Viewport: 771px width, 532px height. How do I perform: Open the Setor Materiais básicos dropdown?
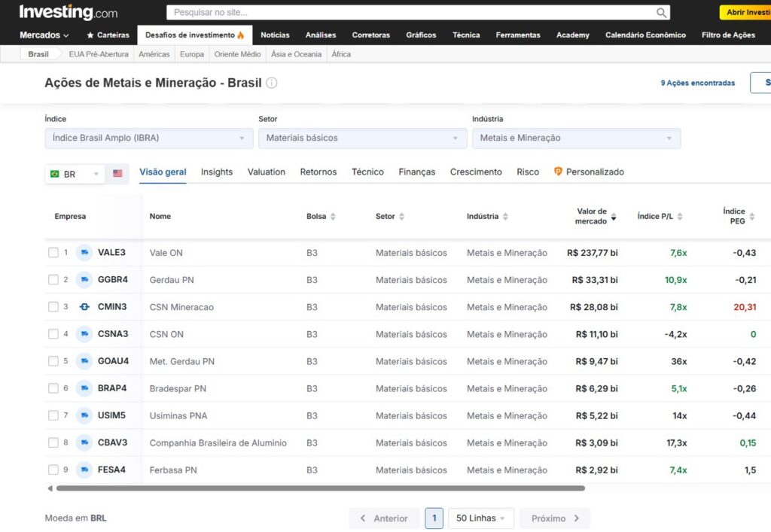pyautogui.click(x=362, y=138)
